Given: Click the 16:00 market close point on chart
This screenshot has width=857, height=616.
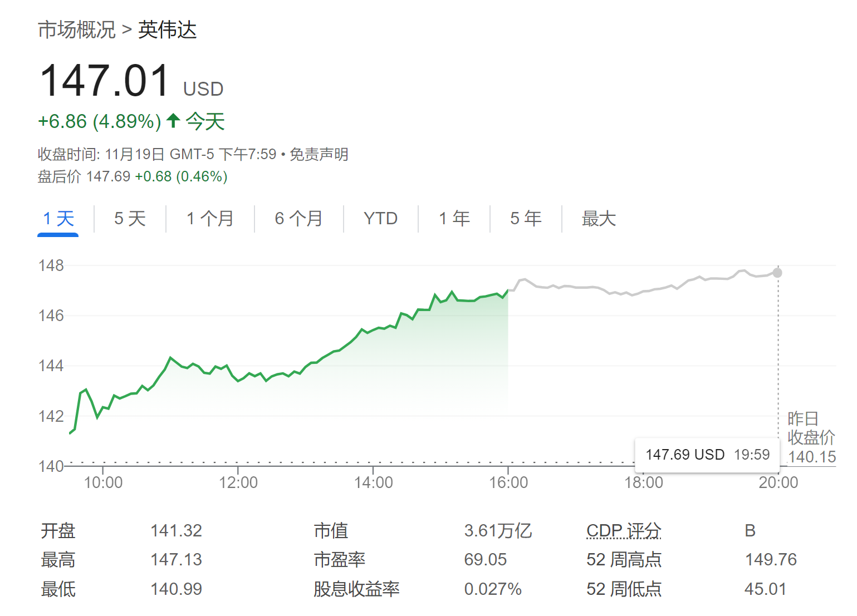Looking at the screenshot, I should click(508, 290).
